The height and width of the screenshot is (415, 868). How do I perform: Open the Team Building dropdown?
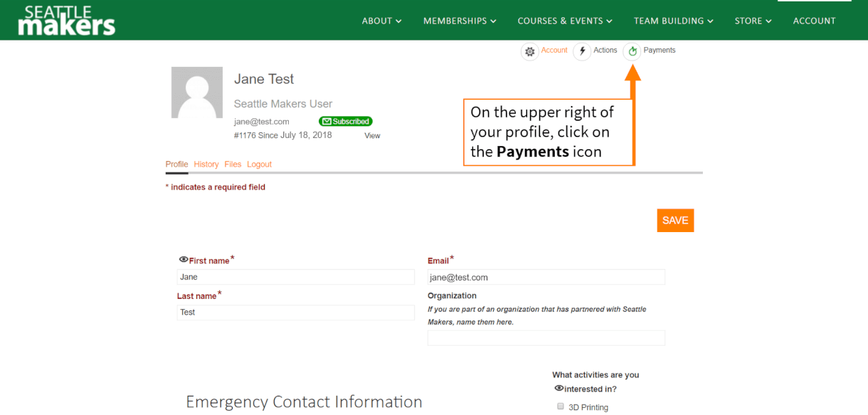click(x=673, y=21)
